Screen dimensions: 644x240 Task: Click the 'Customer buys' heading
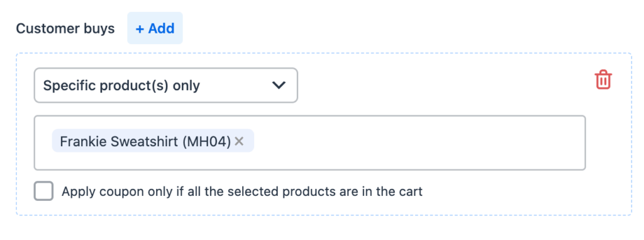[65, 29]
